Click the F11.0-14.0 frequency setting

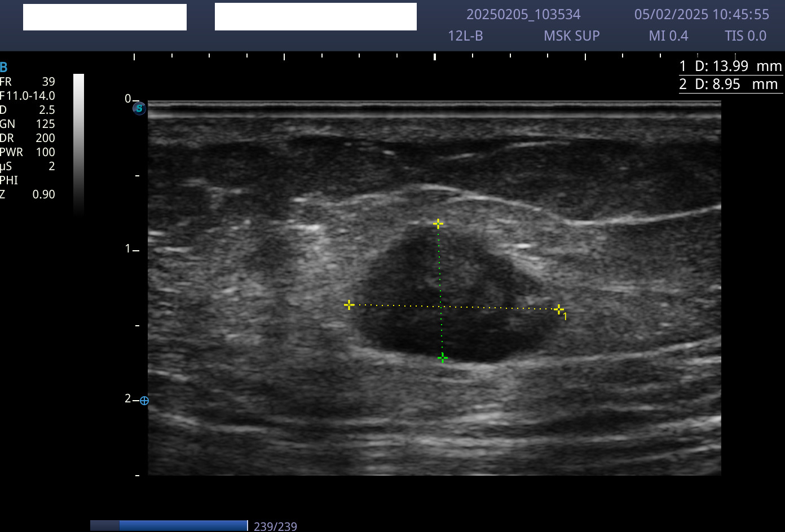(28, 96)
